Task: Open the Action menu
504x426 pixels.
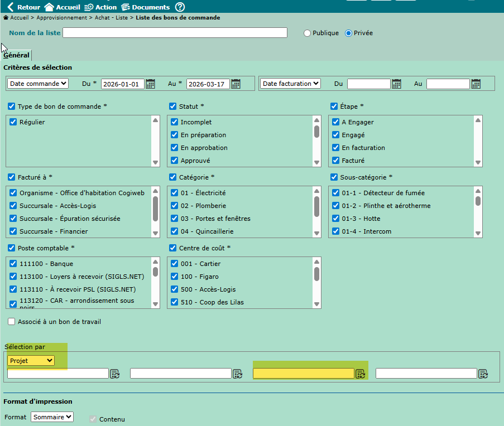Action: pos(100,7)
